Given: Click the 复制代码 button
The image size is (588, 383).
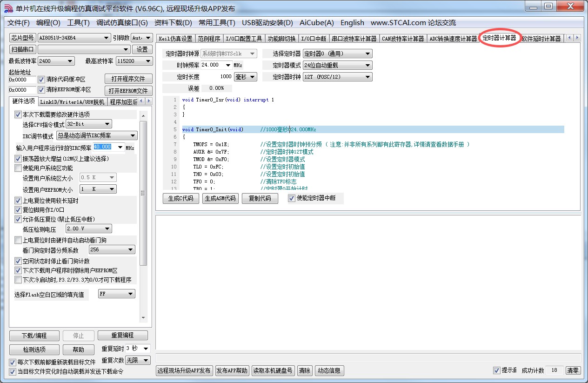Looking at the screenshot, I should tap(260, 198).
